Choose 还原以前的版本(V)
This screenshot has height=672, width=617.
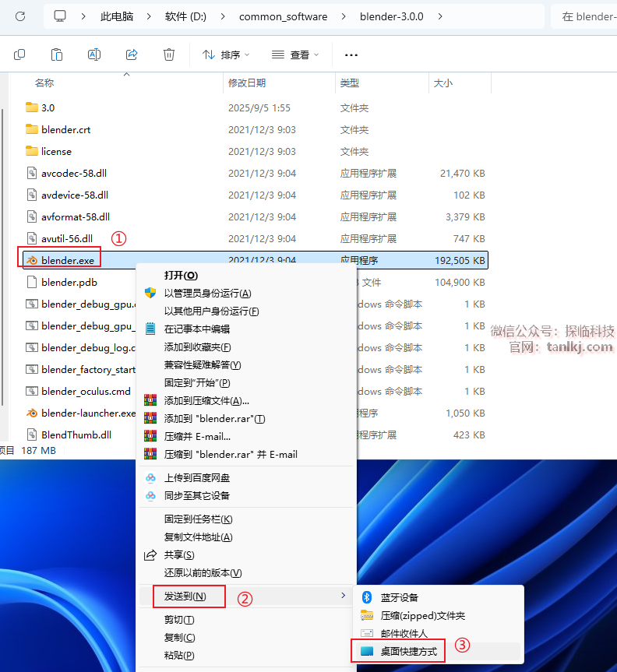coord(246,573)
